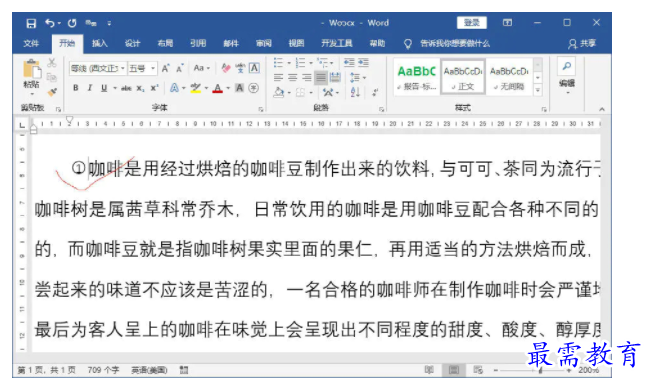Center the paragraph text
649x386 pixels.
[x=293, y=77]
